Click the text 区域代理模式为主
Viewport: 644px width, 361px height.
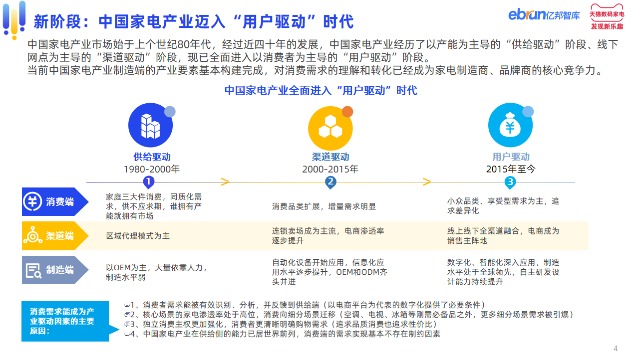pyautogui.click(x=138, y=236)
